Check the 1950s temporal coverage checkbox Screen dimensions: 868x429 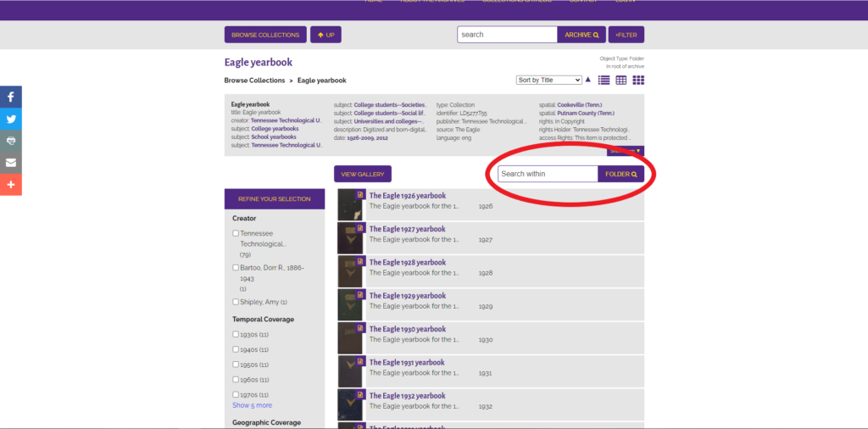(236, 365)
